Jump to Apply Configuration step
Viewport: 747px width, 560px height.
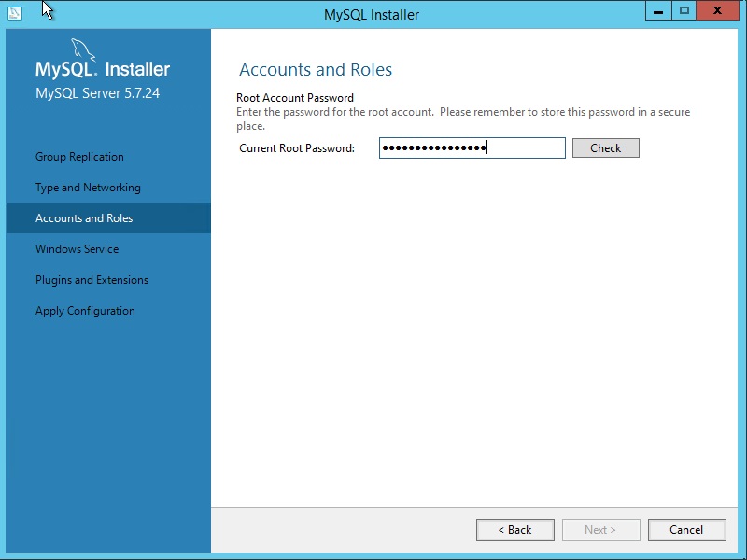(x=85, y=311)
